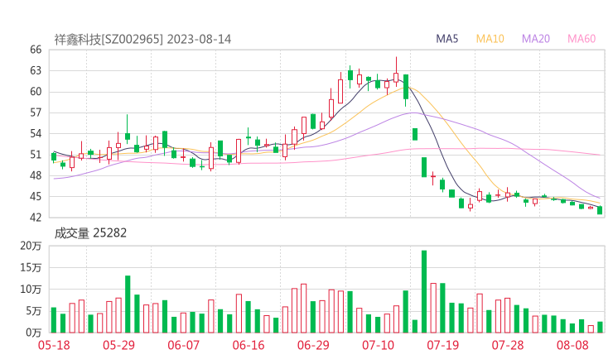Click the 成交量 25282 volume label
Viewport: 613px width, 364px height.
click(x=90, y=233)
